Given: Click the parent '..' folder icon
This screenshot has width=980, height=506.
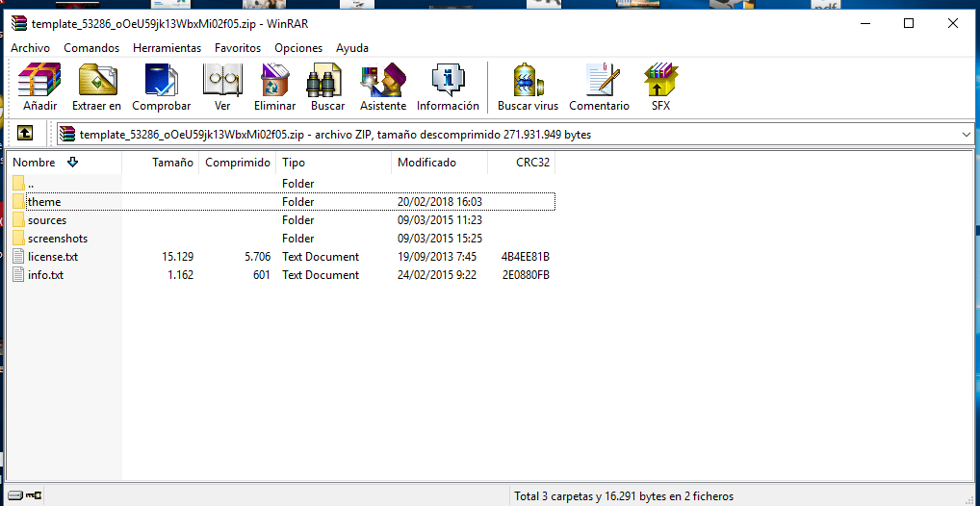Looking at the screenshot, I should (x=18, y=184).
